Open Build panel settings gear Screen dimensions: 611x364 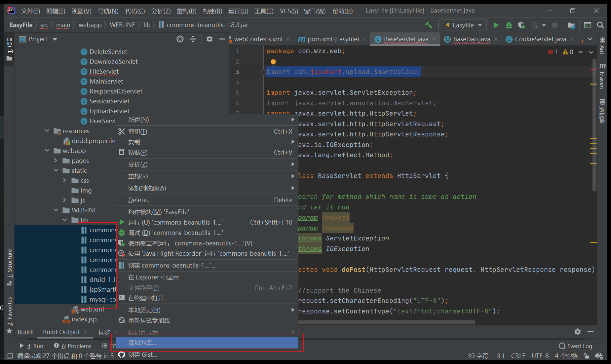point(578,332)
